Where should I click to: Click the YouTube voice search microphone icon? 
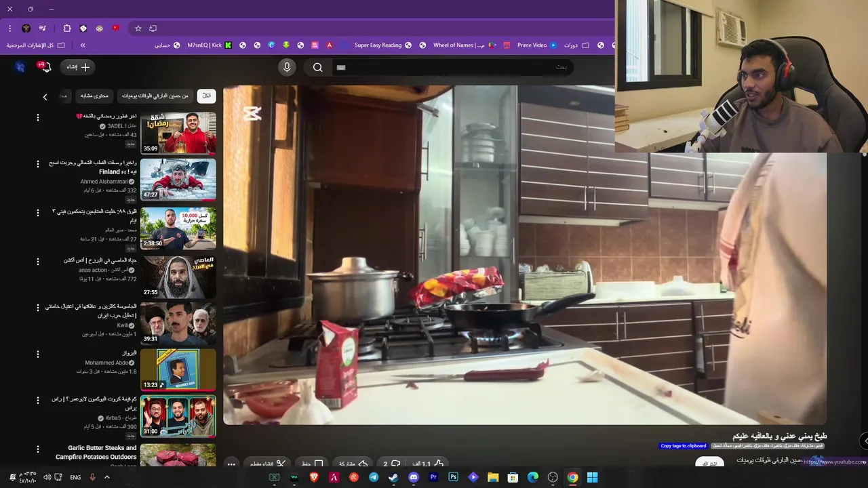point(287,67)
